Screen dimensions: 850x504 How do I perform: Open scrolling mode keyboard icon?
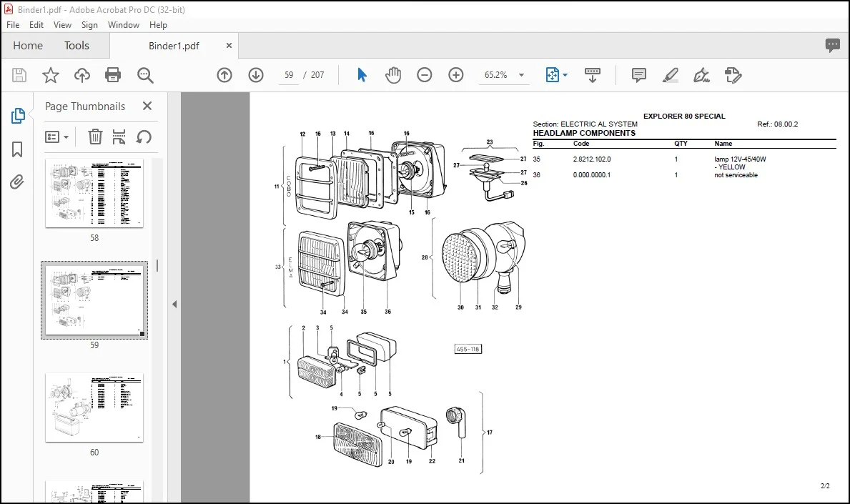(593, 75)
